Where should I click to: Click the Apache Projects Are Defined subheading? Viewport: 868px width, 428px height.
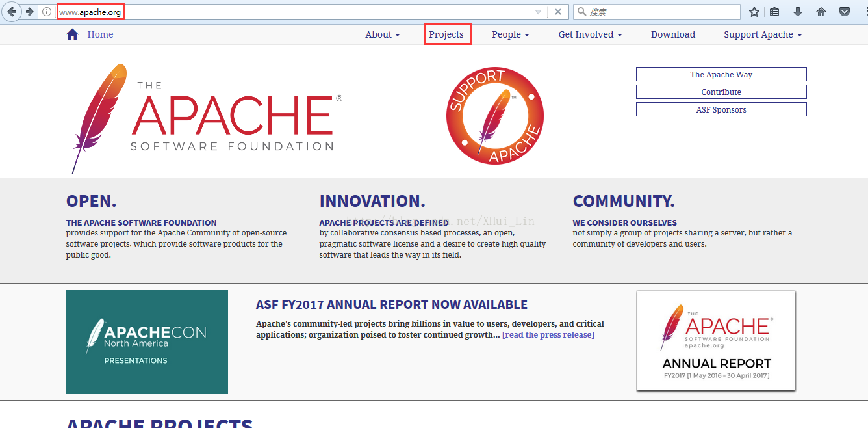[x=384, y=222]
